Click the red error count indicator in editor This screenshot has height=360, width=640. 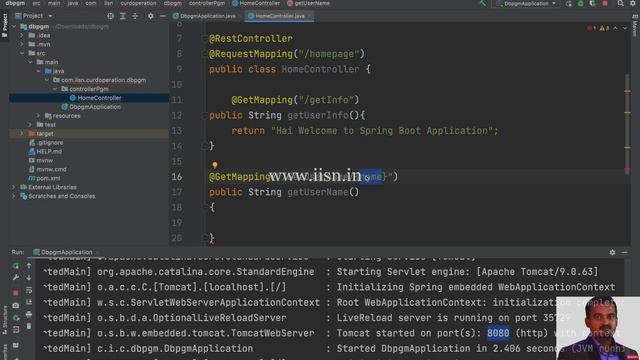click(x=592, y=28)
